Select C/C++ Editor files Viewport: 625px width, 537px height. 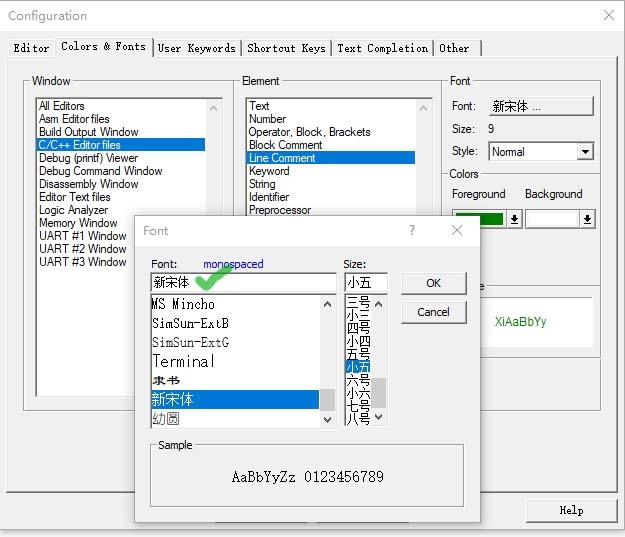click(x=121, y=145)
